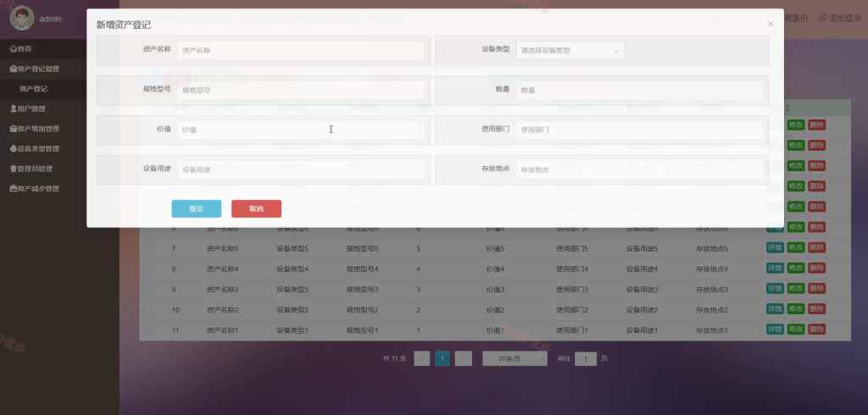This screenshot has height=415, width=868.
Task: Click the icon beside 资产减少管理
Action: point(14,188)
